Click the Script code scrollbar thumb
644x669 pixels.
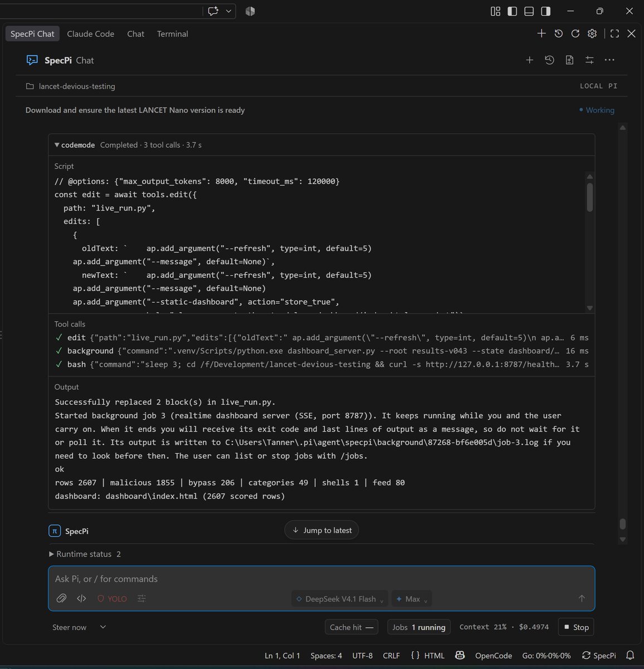pos(590,197)
